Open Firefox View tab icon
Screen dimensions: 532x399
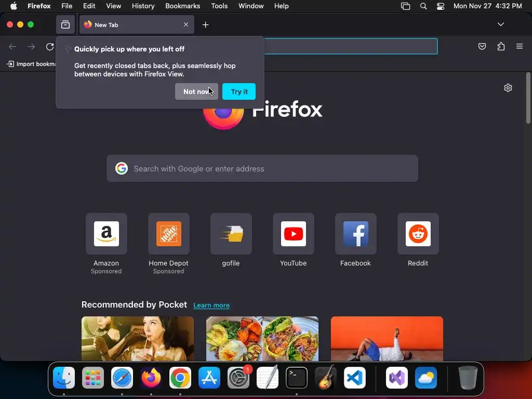(x=65, y=24)
